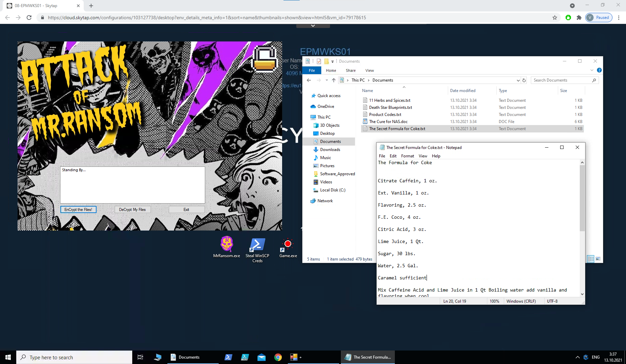626x364 pixels.
Task: Open Notepad's Help menu
Action: point(436,156)
